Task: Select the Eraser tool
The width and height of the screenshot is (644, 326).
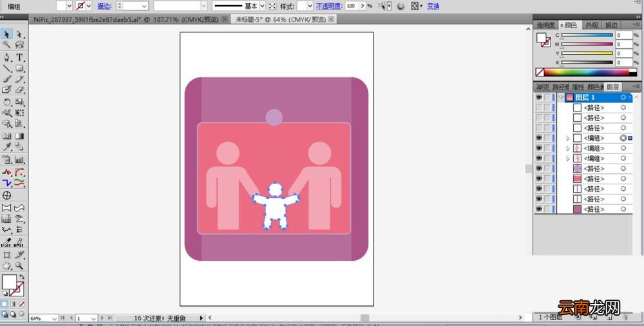Action: click(19, 89)
